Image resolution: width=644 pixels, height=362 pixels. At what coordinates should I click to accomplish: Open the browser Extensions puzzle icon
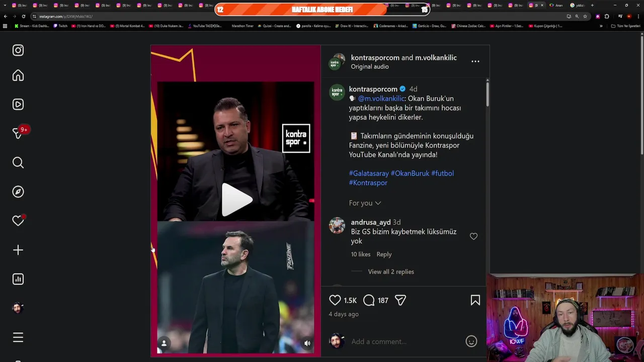607,16
